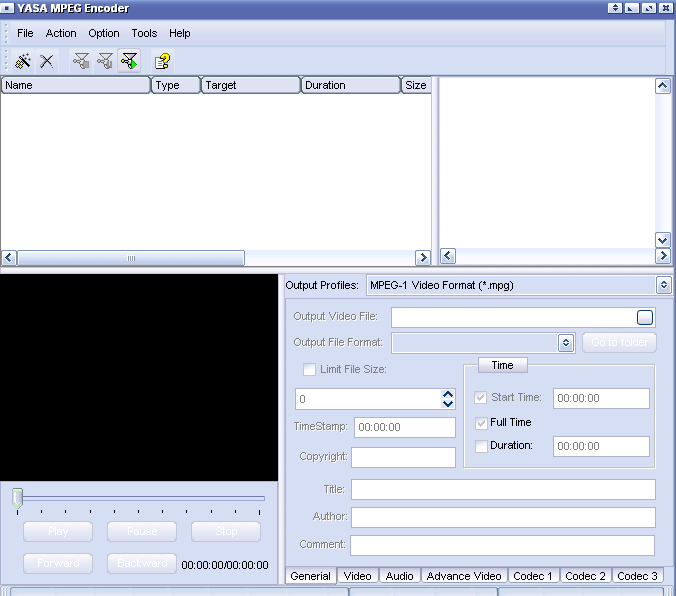Click the Duration column header

click(x=351, y=85)
